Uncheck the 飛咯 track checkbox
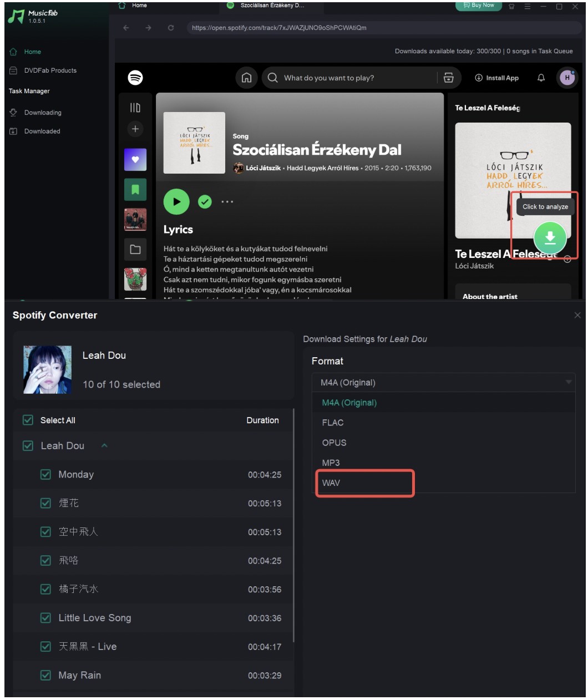The height and width of the screenshot is (700, 588). [x=46, y=561]
